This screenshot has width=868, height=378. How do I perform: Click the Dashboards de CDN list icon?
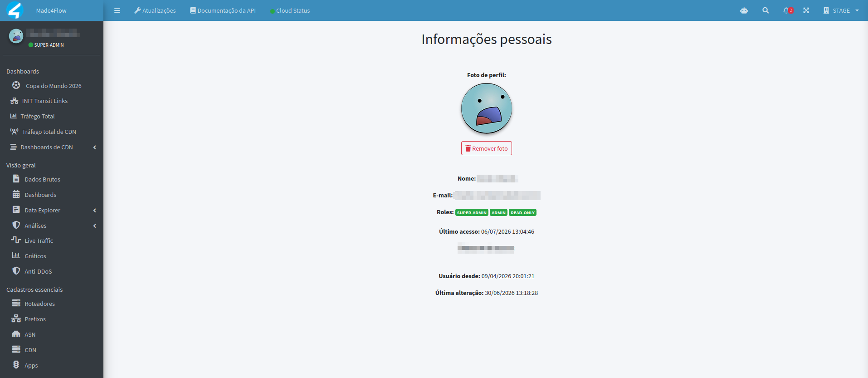[x=14, y=147]
